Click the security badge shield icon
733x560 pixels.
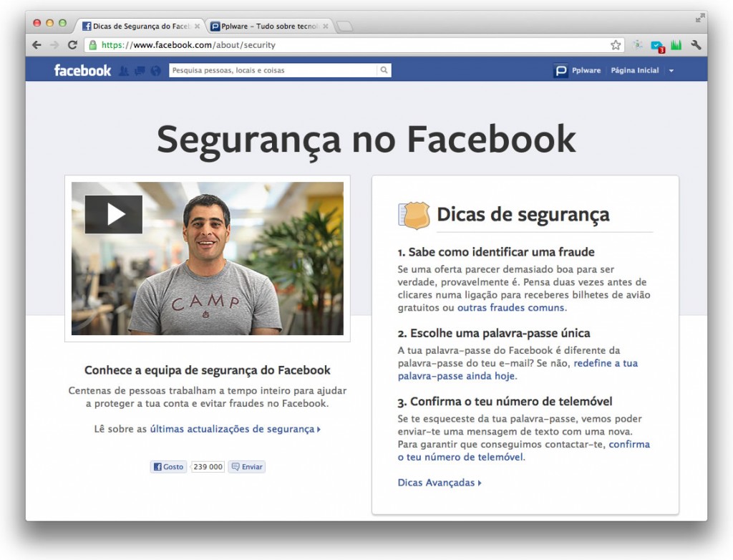click(x=414, y=216)
